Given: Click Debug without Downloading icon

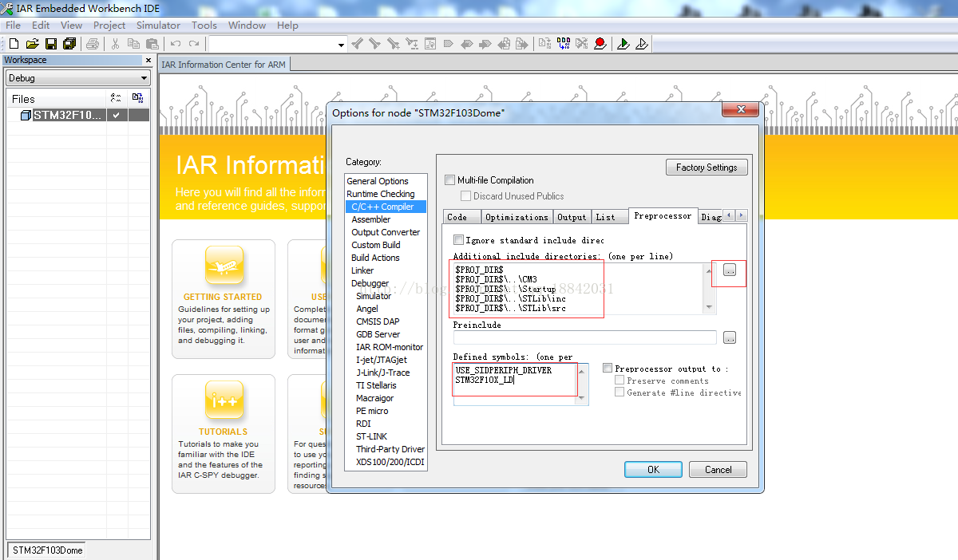Looking at the screenshot, I should (x=641, y=44).
